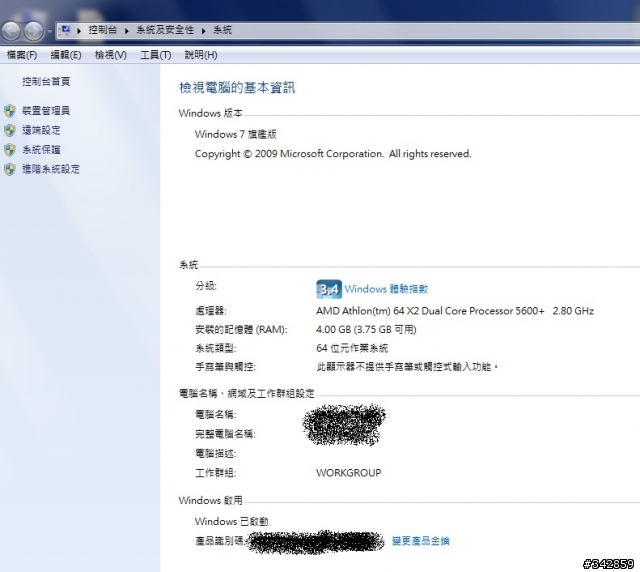Open 系統保護 link
Image resolution: width=640 pixels, height=572 pixels.
(x=41, y=149)
